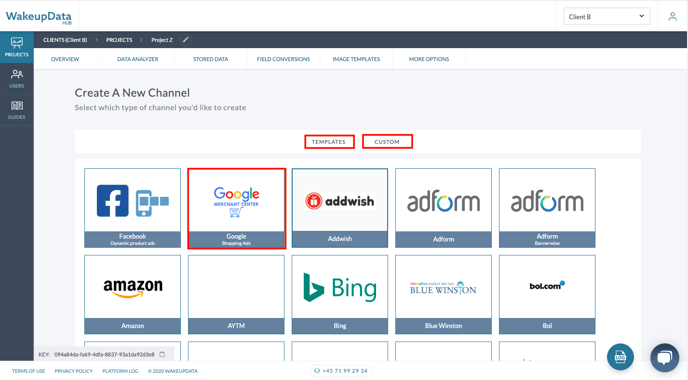Image resolution: width=688 pixels, height=380 pixels.
Task: Select the Custom channel type button
Action: (387, 142)
